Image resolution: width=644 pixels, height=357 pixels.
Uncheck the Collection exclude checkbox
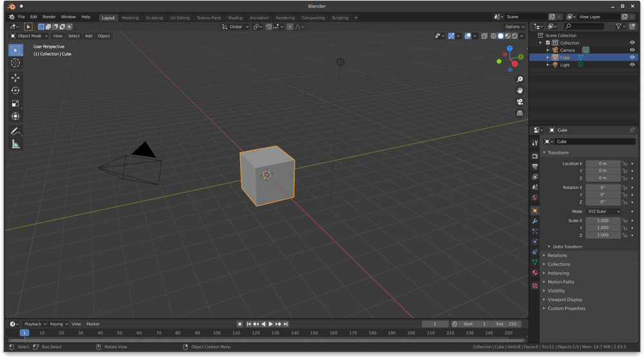(547, 42)
